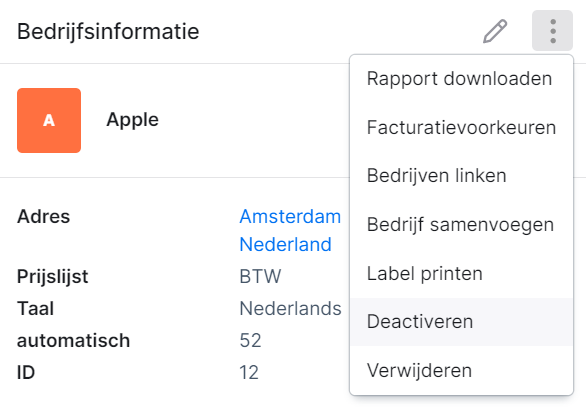Select Bedrijf samenvoegen menu item
This screenshot has width=586, height=410.
pos(461,225)
